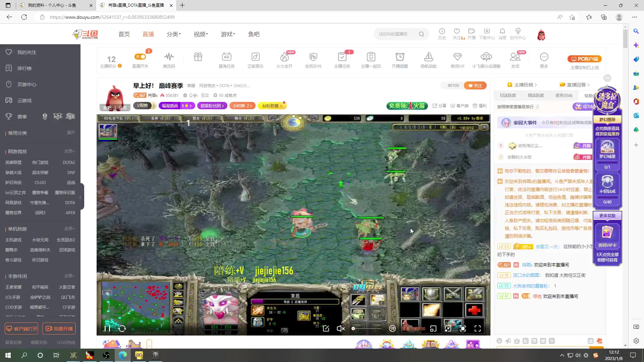Pause the live stream video
Image resolution: width=644 pixels, height=362 pixels.
coord(107,328)
